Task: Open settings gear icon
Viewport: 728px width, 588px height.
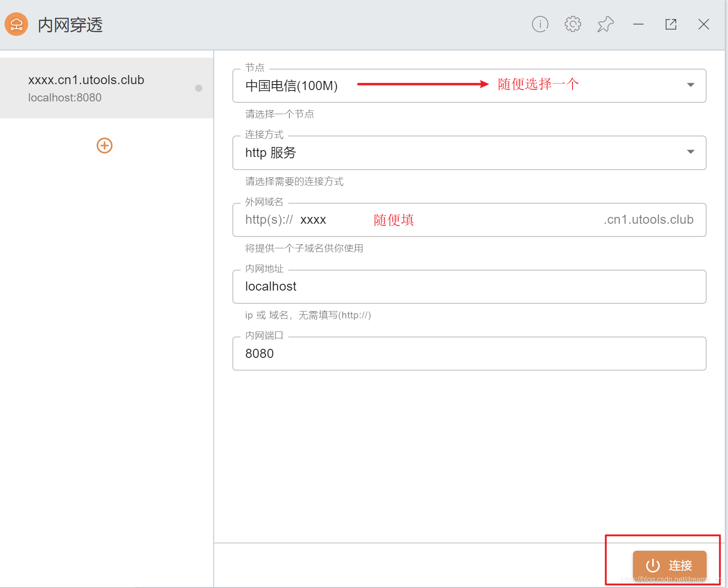Action: 573,24
